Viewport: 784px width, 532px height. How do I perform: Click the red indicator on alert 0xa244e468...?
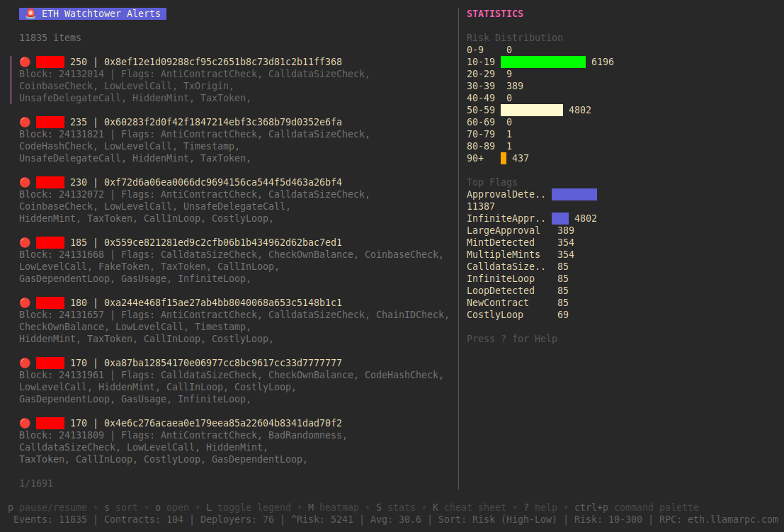(25, 302)
